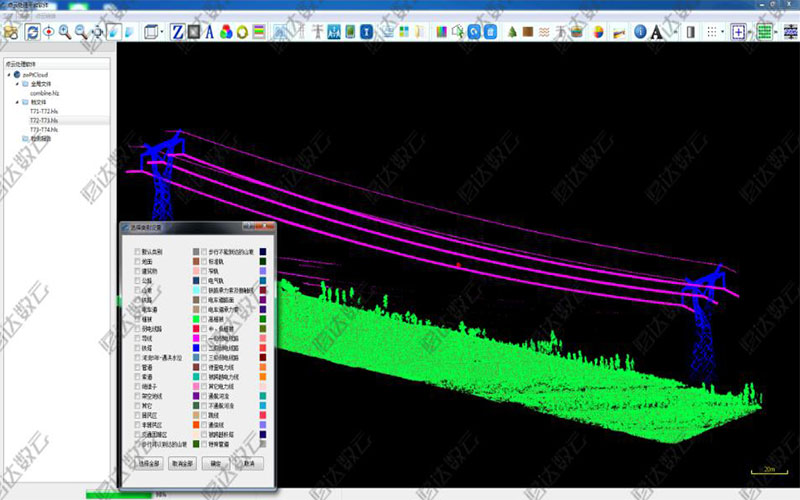Select T71-T72 file in the tree
This screenshot has width=800, height=500.
tap(44, 111)
